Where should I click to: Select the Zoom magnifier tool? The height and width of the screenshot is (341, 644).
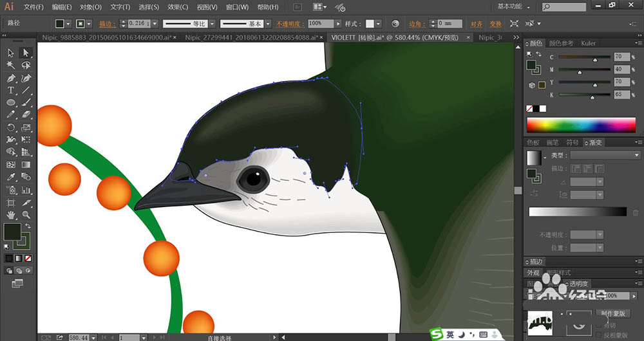pyautogui.click(x=26, y=215)
